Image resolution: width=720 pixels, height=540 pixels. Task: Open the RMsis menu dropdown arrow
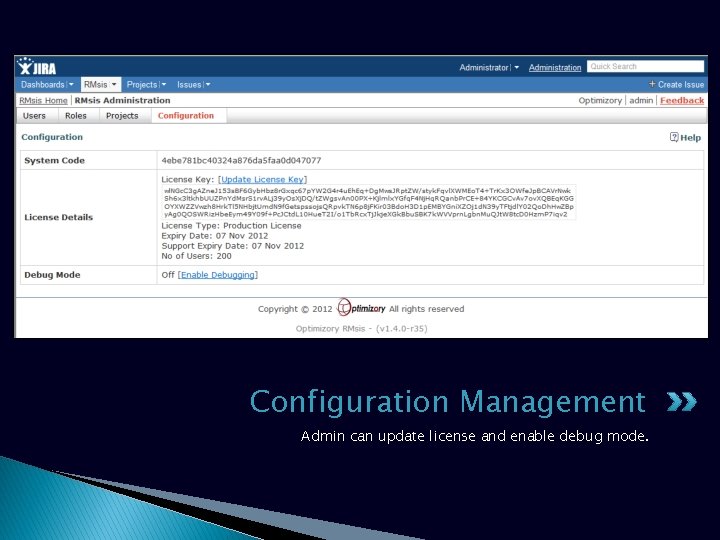114,84
